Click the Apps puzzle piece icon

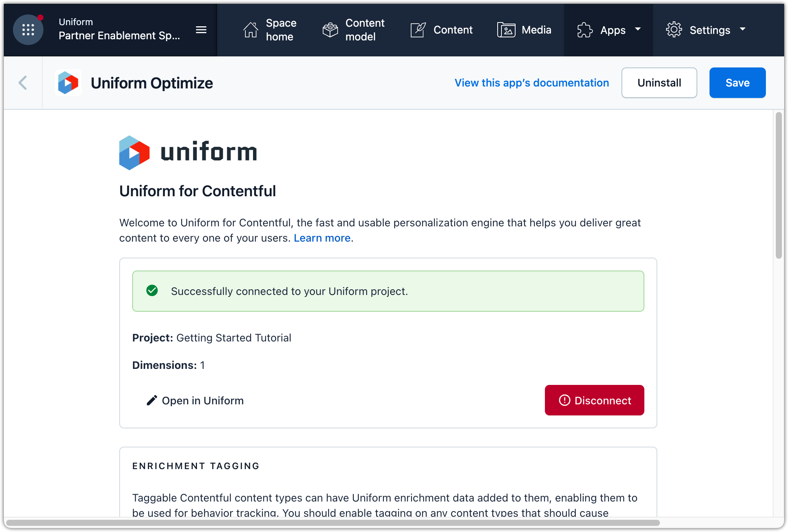[x=585, y=30]
